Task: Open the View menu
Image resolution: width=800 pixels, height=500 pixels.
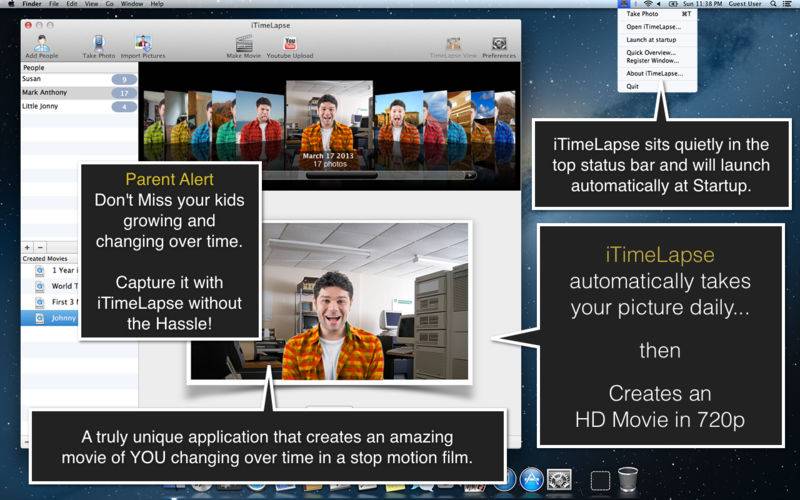Action: [91, 4]
